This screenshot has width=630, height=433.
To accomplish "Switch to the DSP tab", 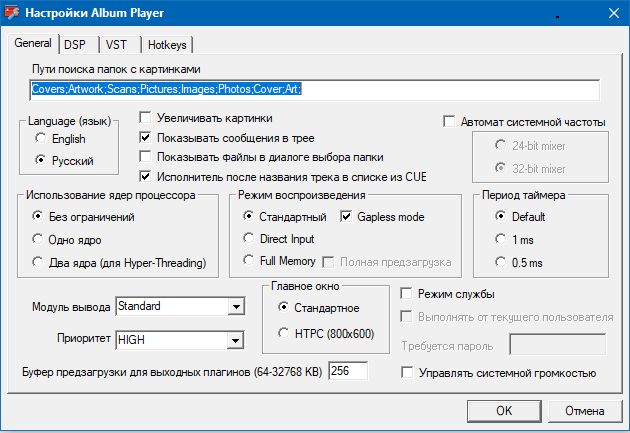I will [x=74, y=45].
